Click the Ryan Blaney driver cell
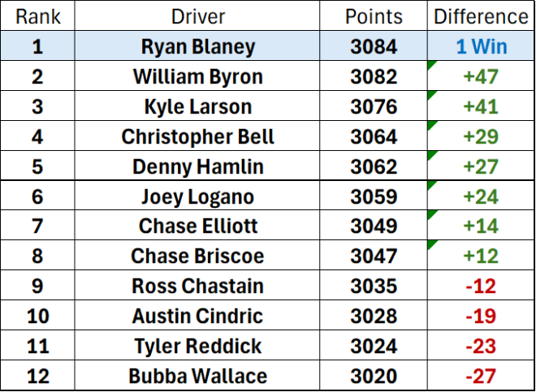The image size is (536, 392). click(x=198, y=46)
